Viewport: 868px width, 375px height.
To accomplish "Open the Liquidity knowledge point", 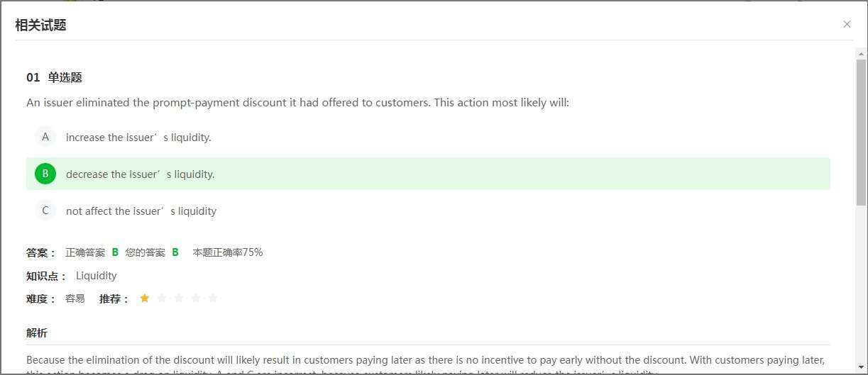I will pos(97,276).
